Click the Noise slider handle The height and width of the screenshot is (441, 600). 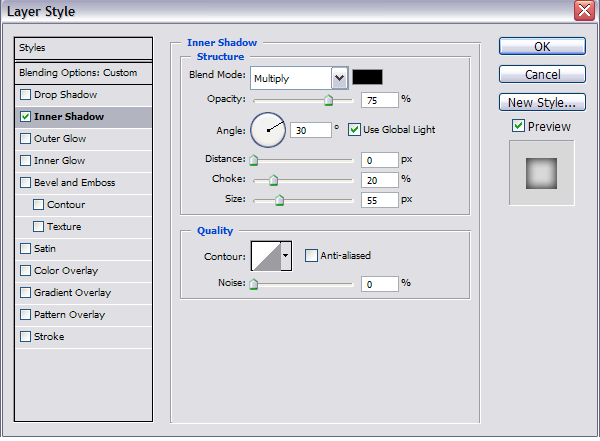(253, 284)
